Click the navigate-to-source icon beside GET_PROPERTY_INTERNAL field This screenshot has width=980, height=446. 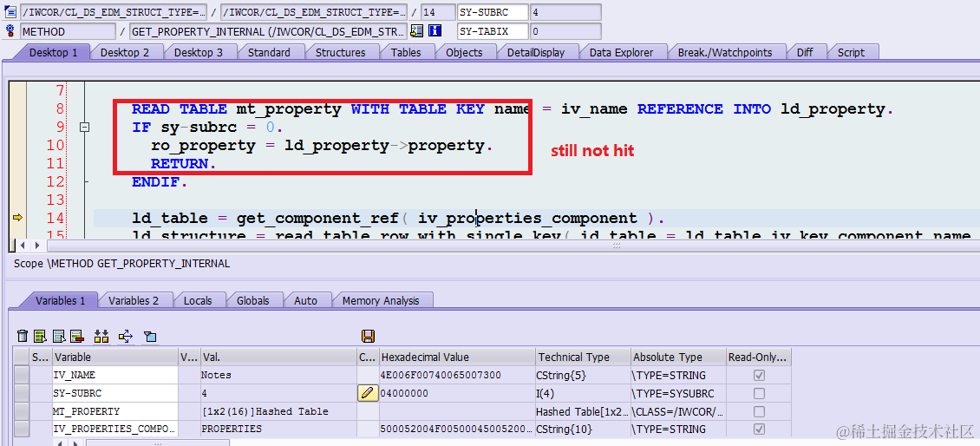(x=418, y=30)
